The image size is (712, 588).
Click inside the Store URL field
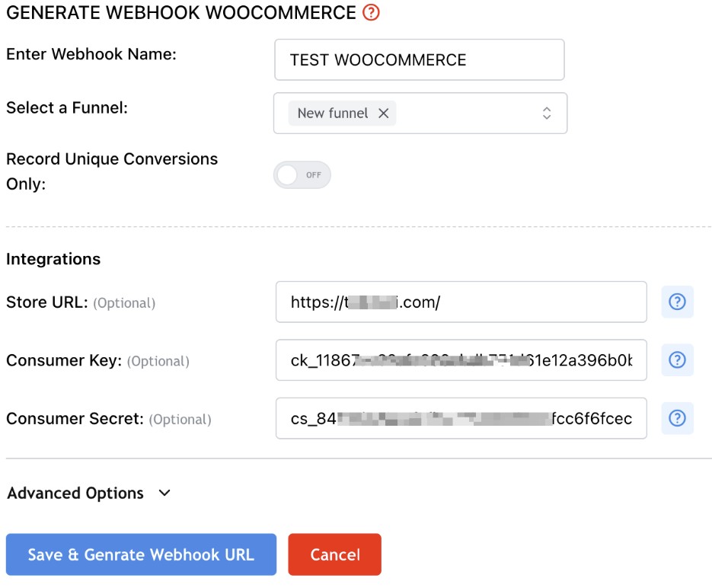coord(461,302)
